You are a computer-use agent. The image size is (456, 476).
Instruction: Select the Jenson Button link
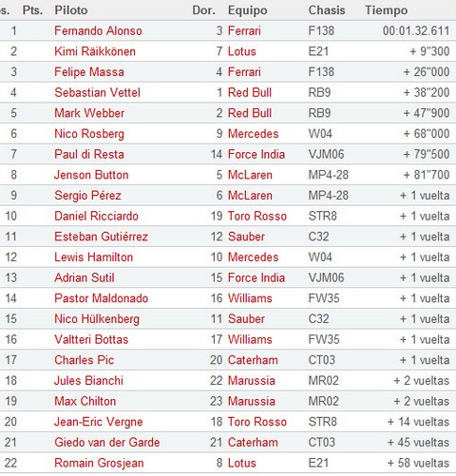click(x=91, y=175)
